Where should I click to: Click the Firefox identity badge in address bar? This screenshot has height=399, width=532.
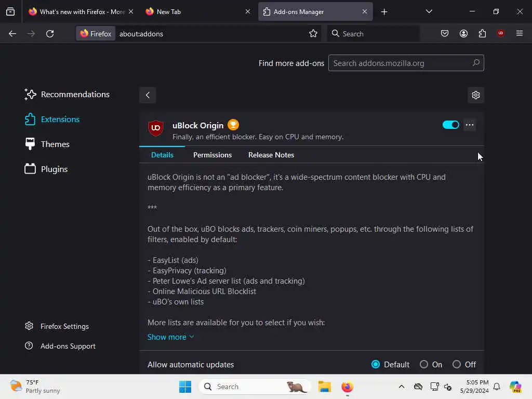(x=96, y=34)
